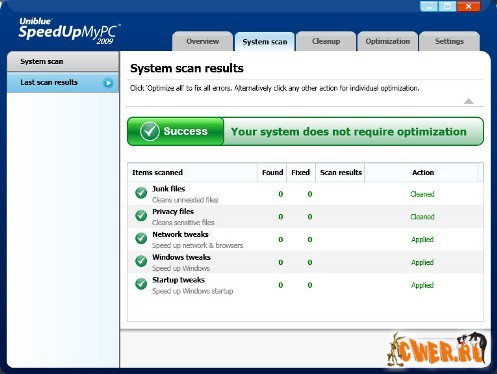Click 'Cleans unneeded files' description text

pos(185,200)
